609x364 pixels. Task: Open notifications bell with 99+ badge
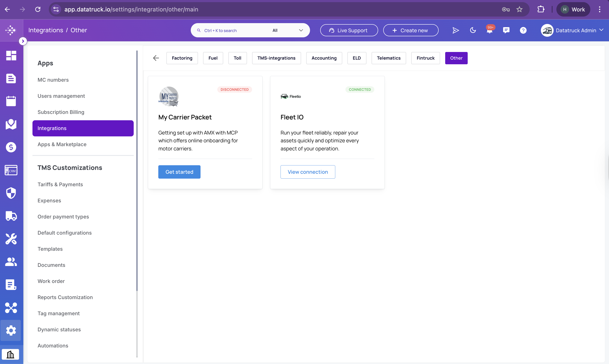coord(490,30)
